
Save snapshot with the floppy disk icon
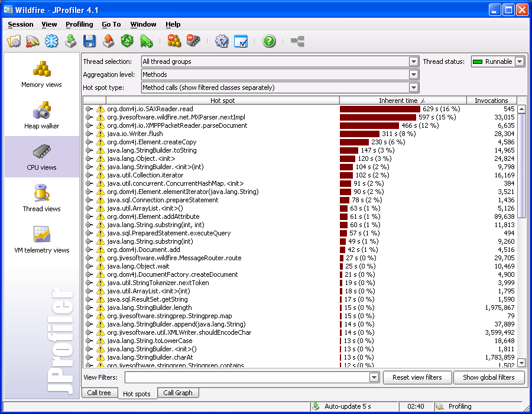coord(89,41)
